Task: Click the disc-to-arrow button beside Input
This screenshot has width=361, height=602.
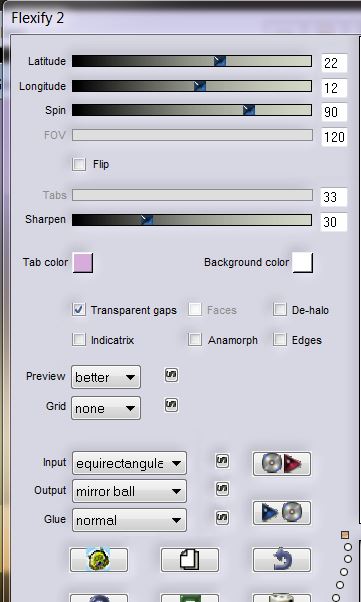Action: 282,464
